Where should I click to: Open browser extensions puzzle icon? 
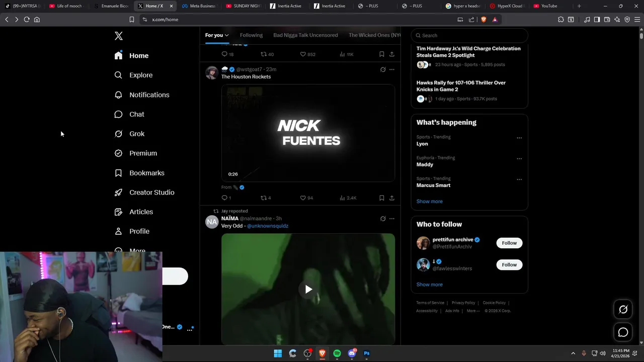(x=561, y=20)
